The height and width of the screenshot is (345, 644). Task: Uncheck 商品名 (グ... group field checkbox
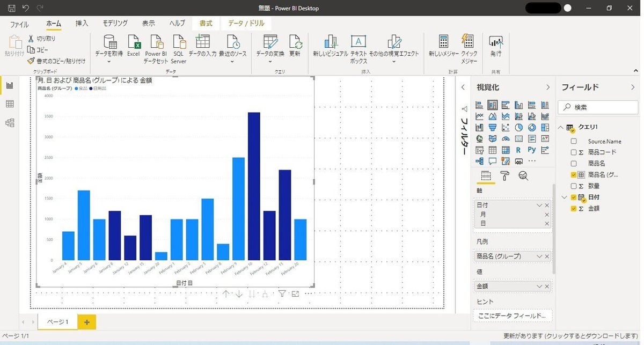[x=574, y=174]
